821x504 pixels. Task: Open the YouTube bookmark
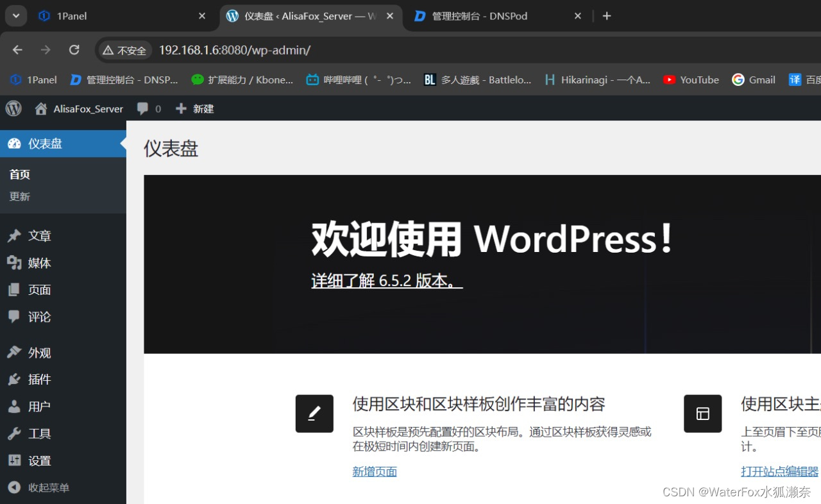click(x=691, y=80)
